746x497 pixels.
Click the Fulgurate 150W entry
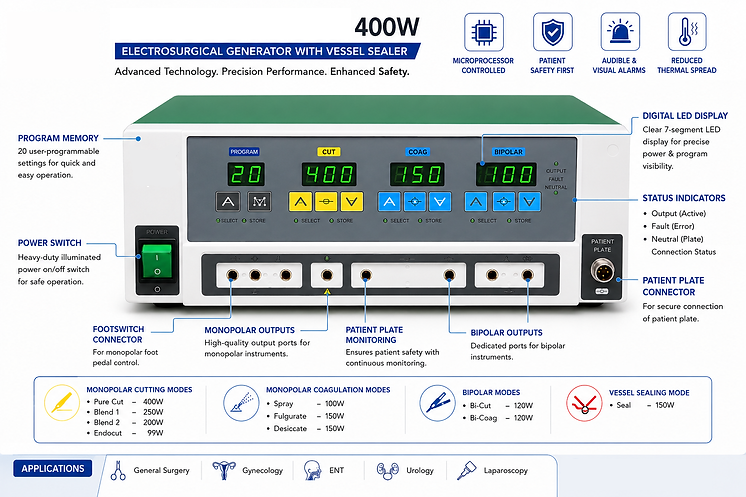point(305,416)
